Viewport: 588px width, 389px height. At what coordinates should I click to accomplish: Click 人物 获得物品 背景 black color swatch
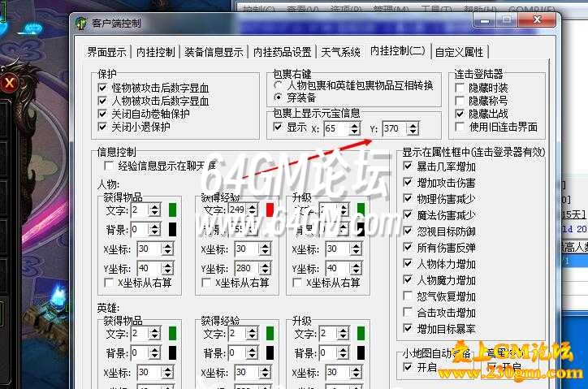tap(172, 229)
